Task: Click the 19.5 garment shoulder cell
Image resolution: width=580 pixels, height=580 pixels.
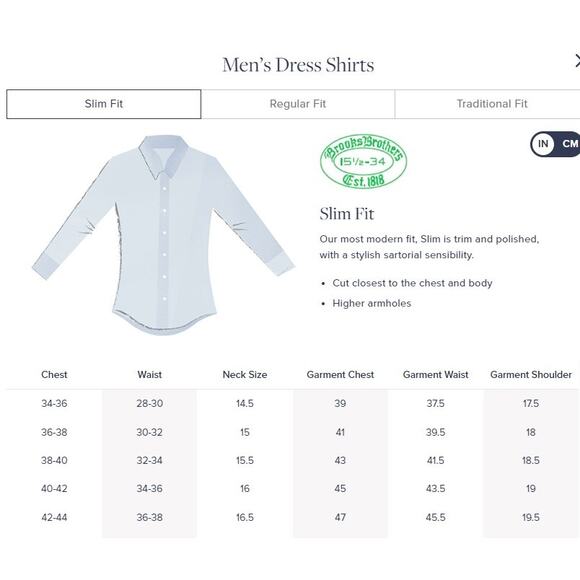Action: click(x=531, y=517)
